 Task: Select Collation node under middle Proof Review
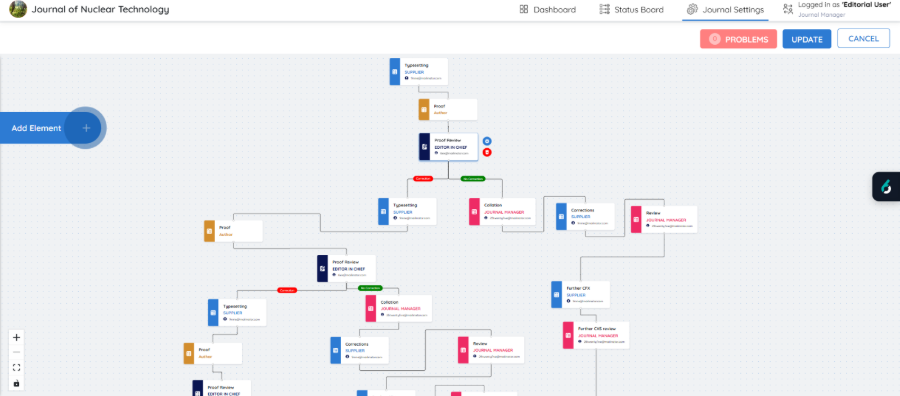(399, 308)
